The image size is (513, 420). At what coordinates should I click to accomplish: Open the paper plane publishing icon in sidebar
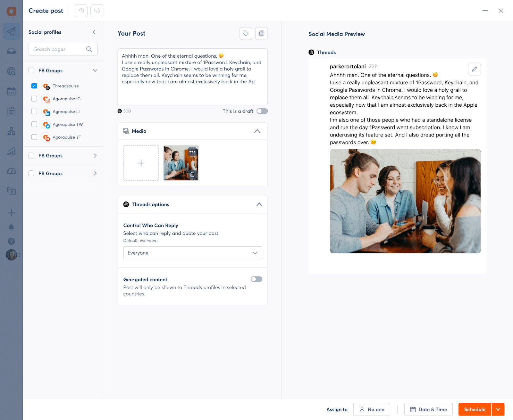pyautogui.click(x=11, y=31)
